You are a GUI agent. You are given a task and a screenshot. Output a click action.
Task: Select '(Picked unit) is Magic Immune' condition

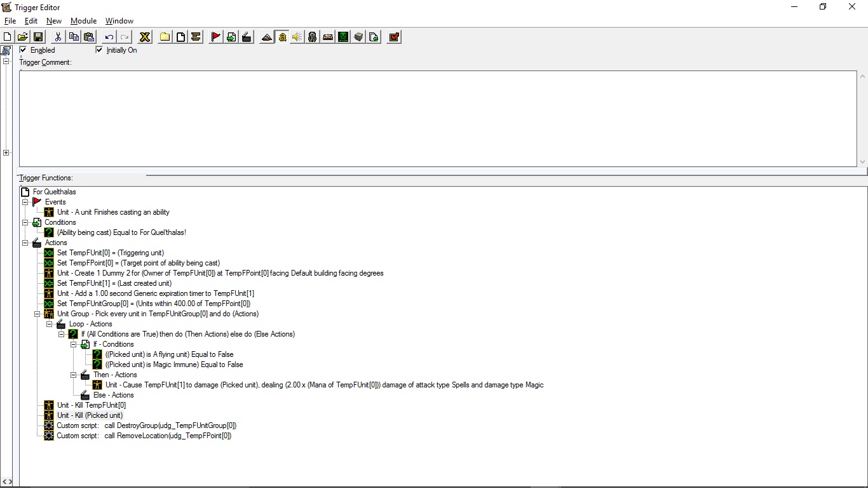[x=174, y=365]
